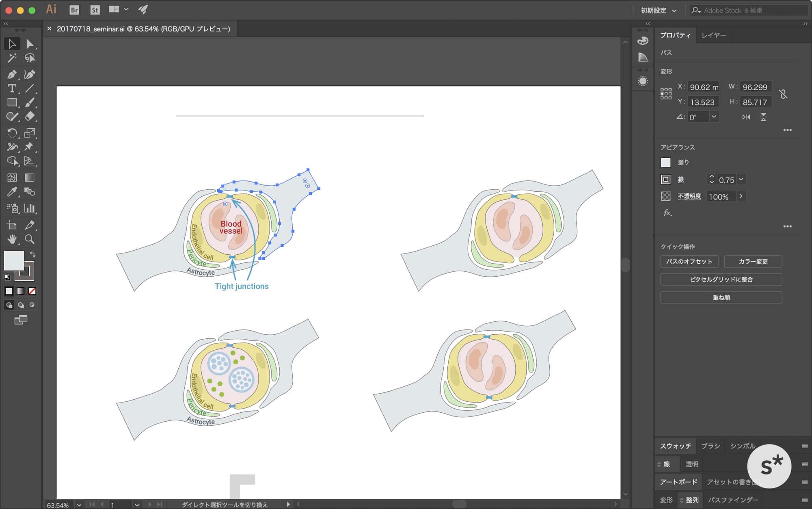Click the パスのオフセット button
Image resolution: width=812 pixels, height=509 pixels.
tap(689, 261)
